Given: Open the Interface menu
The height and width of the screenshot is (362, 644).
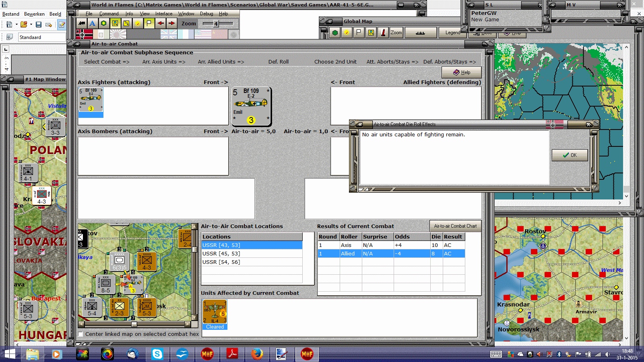Looking at the screenshot, I should (x=164, y=14).
